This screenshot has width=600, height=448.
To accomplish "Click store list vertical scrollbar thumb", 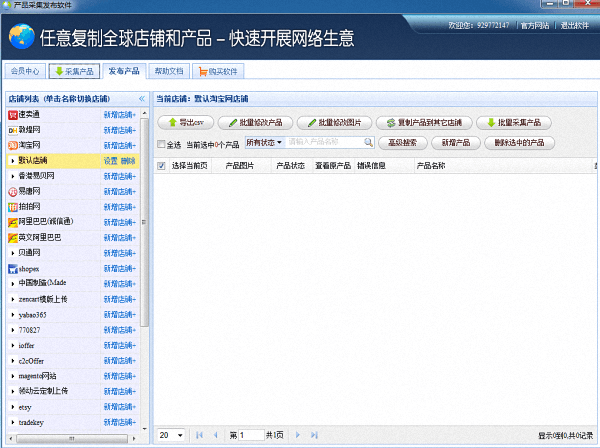I will (x=144, y=222).
